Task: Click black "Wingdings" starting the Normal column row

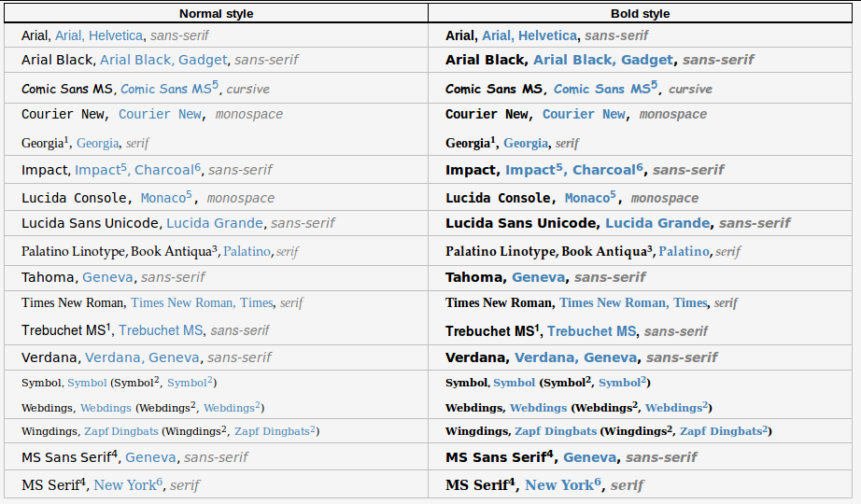Action: [49, 431]
